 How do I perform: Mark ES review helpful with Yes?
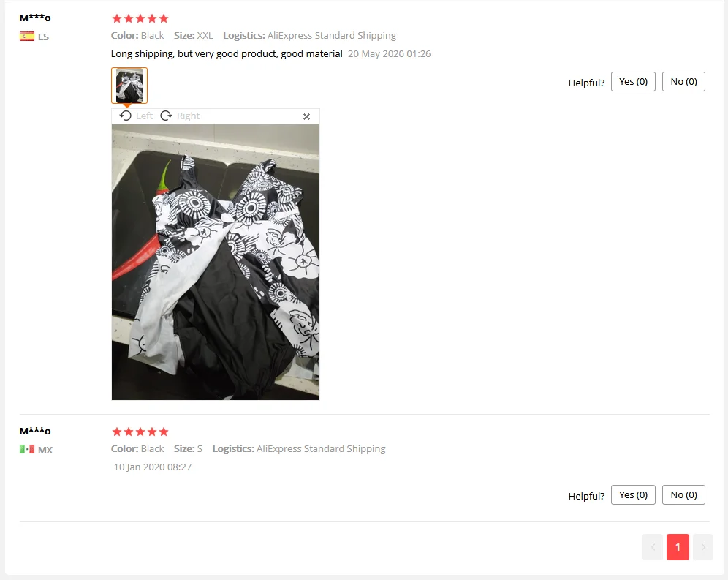(x=633, y=82)
